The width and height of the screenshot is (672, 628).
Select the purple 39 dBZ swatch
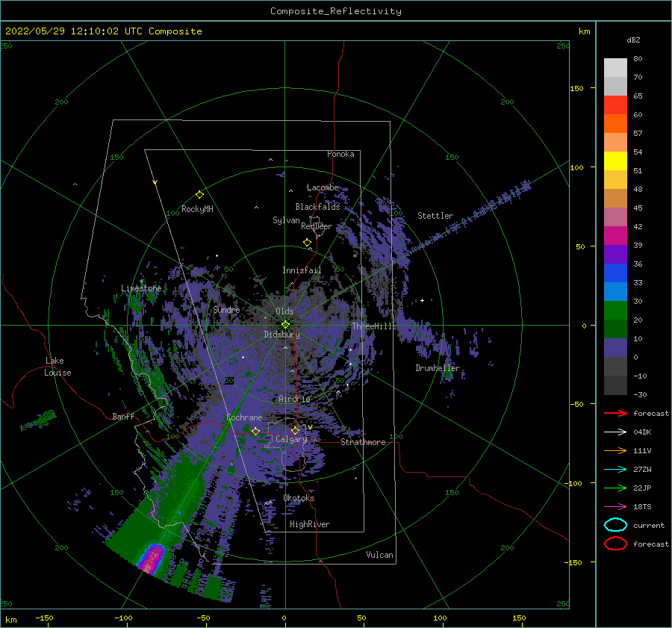tap(615, 254)
